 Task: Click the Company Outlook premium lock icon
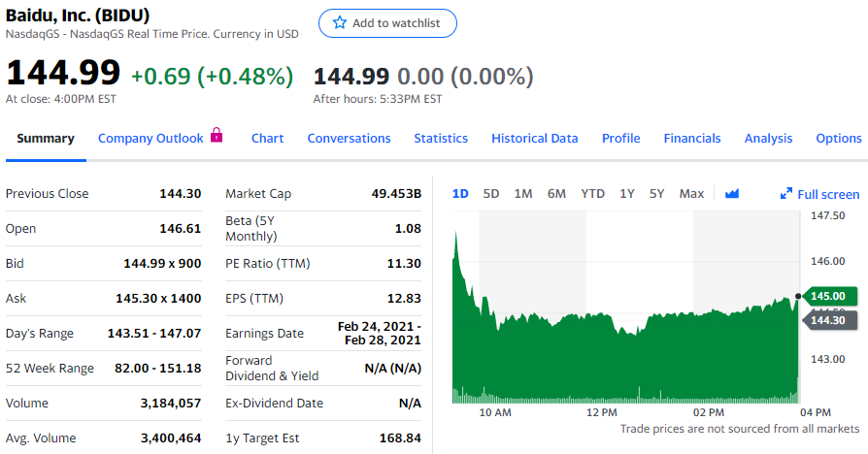(217, 135)
